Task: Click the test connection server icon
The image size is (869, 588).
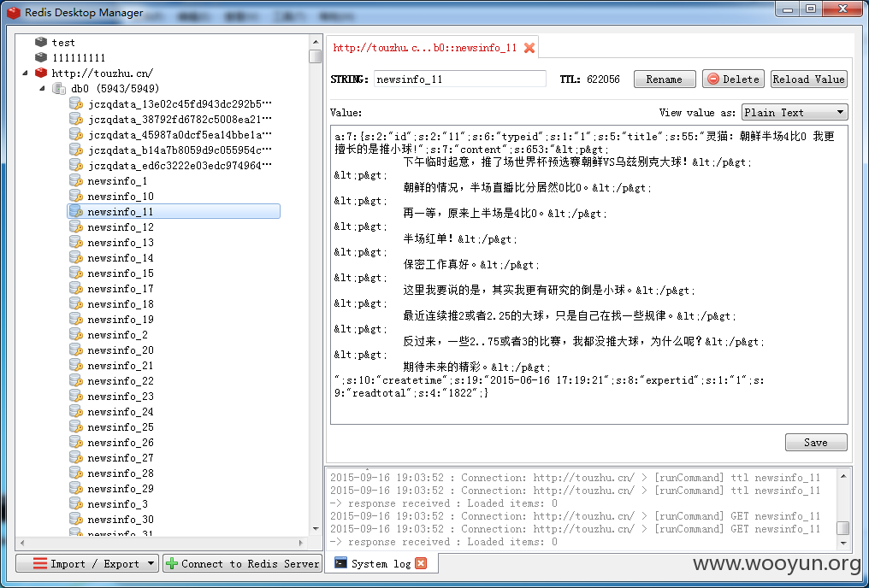Action: 41,42
